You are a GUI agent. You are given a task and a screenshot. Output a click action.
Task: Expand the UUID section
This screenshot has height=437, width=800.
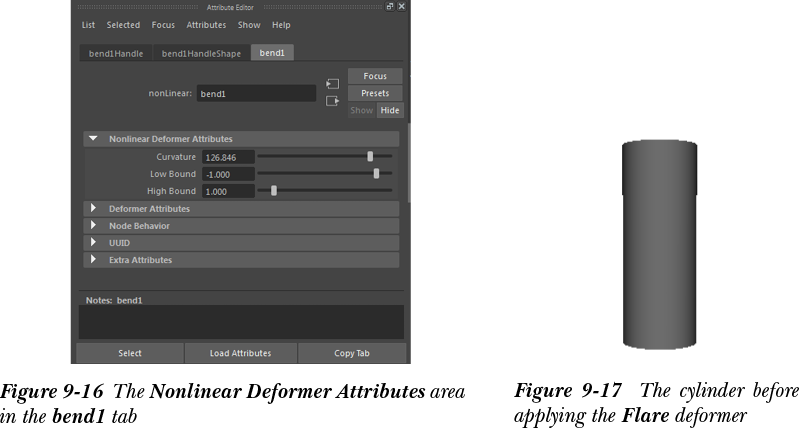[93, 242]
